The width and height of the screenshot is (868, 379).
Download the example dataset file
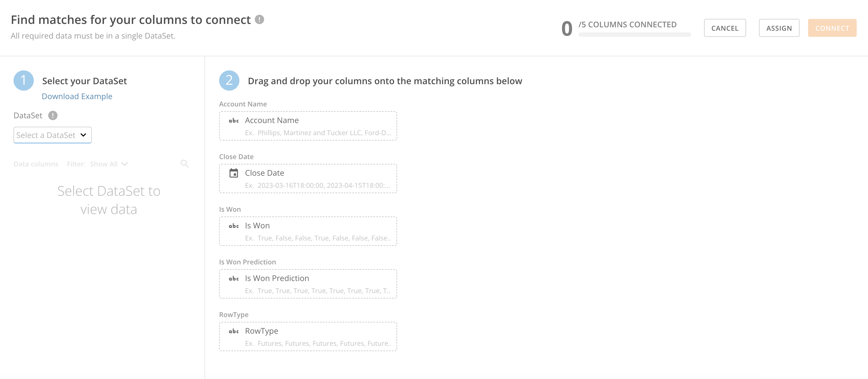(x=77, y=96)
